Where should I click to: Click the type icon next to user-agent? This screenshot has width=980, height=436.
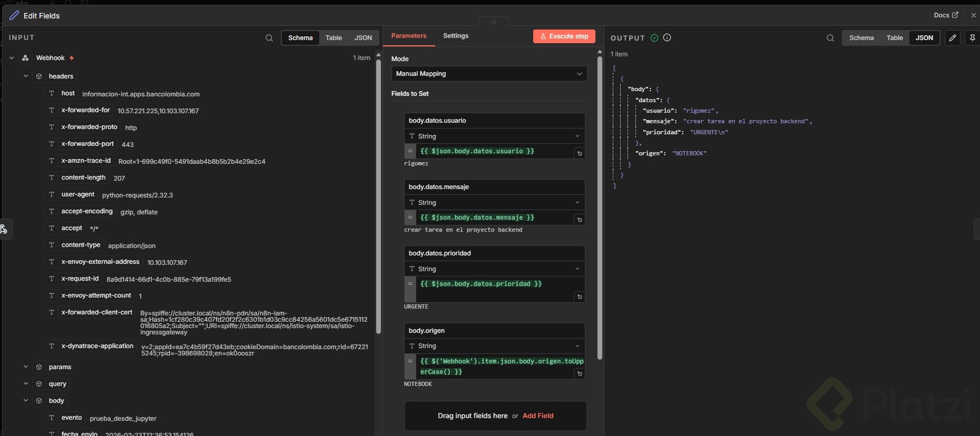(x=52, y=194)
